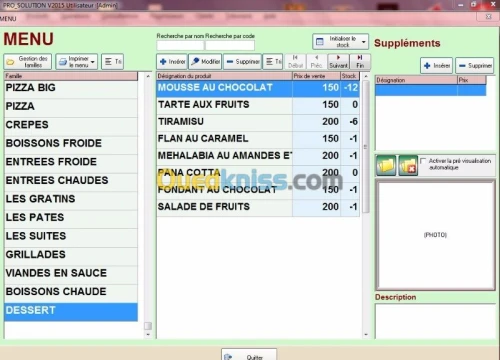
Task: Click the Suppléments Supprimer button
Action: pyautogui.click(x=475, y=66)
